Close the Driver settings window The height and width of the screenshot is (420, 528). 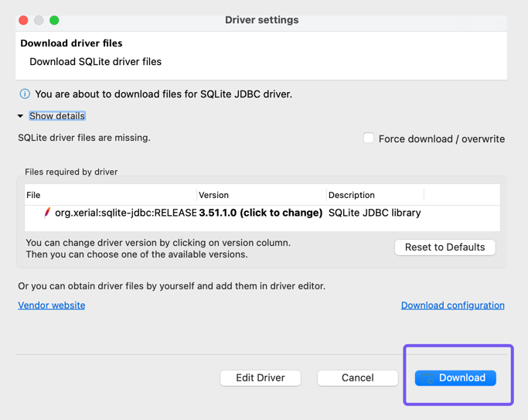tap(23, 20)
